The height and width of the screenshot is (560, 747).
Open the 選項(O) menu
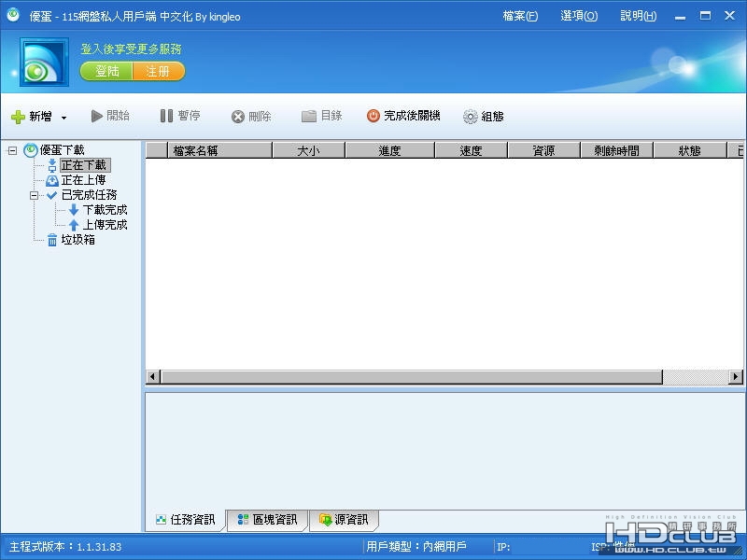point(579,16)
